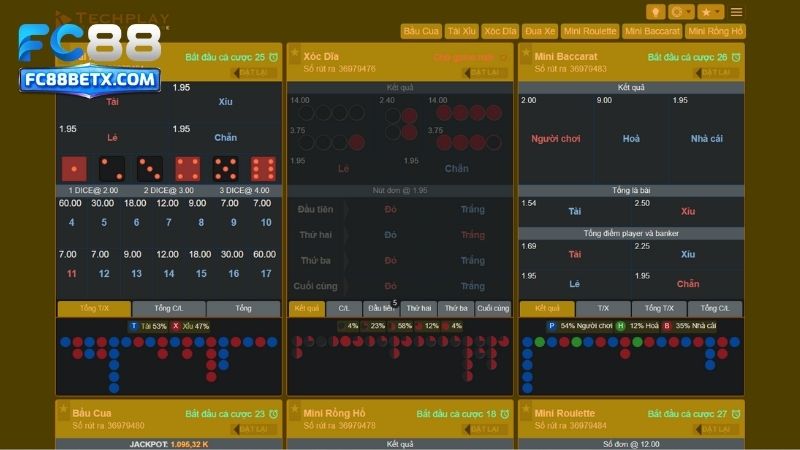Switch to Tổng tab in dice panel
Image resolution: width=800 pixels, height=450 pixels.
[x=243, y=308]
